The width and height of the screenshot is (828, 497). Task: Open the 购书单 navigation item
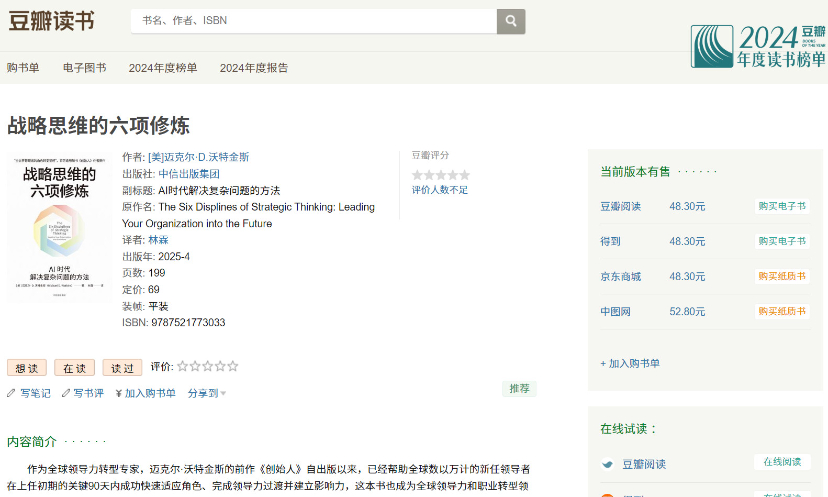pyautogui.click(x=23, y=68)
